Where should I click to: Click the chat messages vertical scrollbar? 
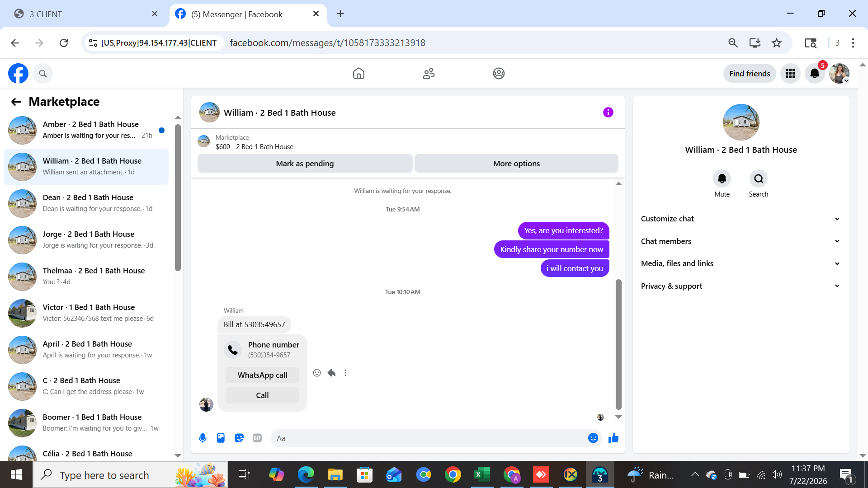pyautogui.click(x=618, y=344)
